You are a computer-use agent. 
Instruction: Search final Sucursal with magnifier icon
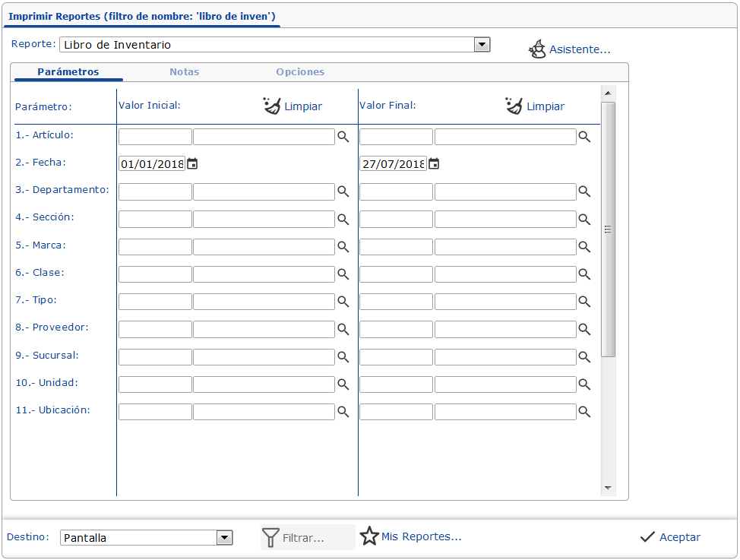point(584,356)
